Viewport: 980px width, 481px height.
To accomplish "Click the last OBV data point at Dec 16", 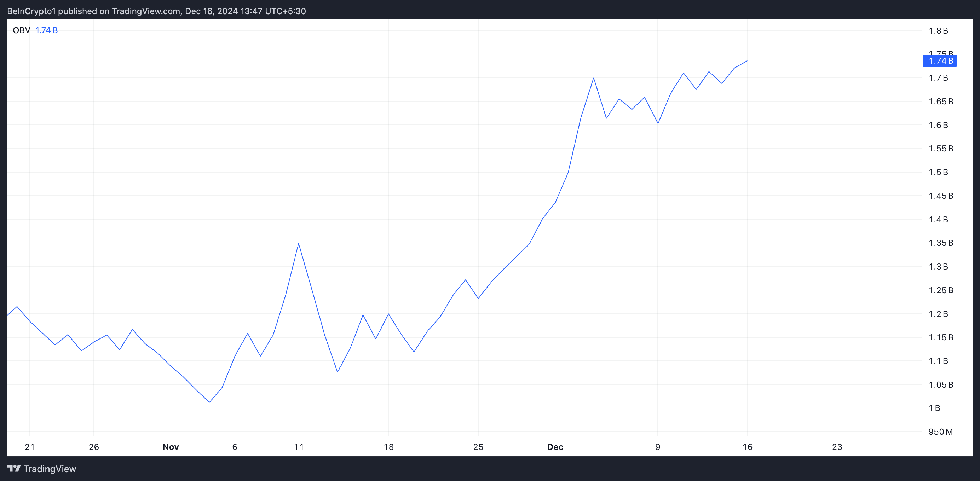I will coord(747,61).
